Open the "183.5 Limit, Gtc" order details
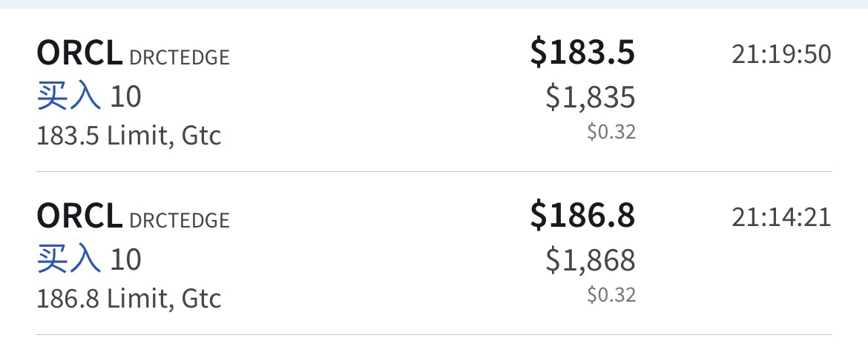This screenshot has height=355, width=868. click(129, 136)
